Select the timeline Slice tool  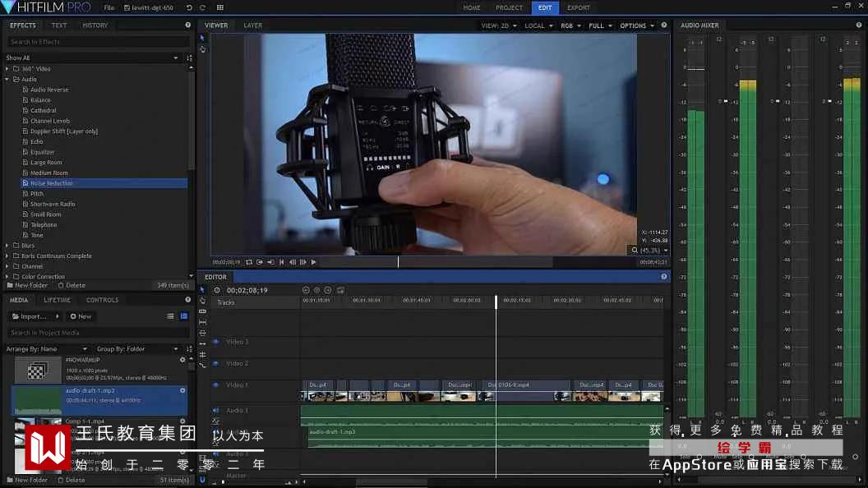(202, 311)
